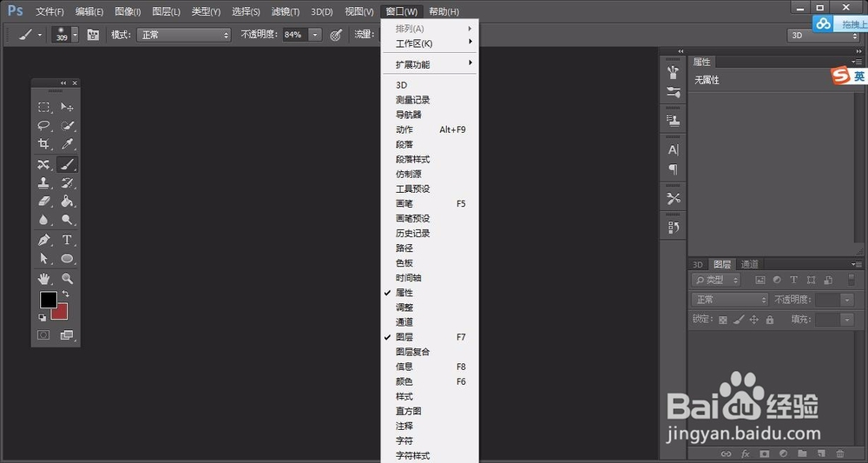Image resolution: width=868 pixels, height=463 pixels.
Task: Click the black foreground color swatch
Action: coord(47,298)
